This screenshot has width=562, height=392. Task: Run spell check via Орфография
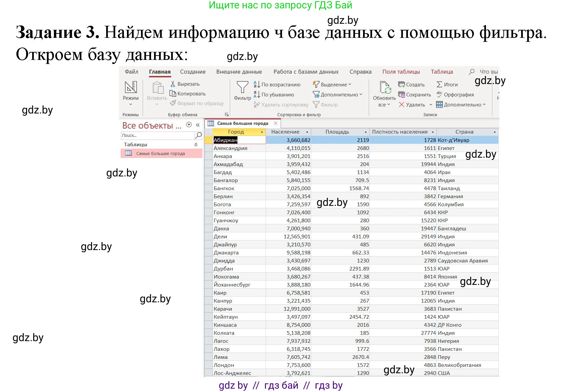[459, 95]
